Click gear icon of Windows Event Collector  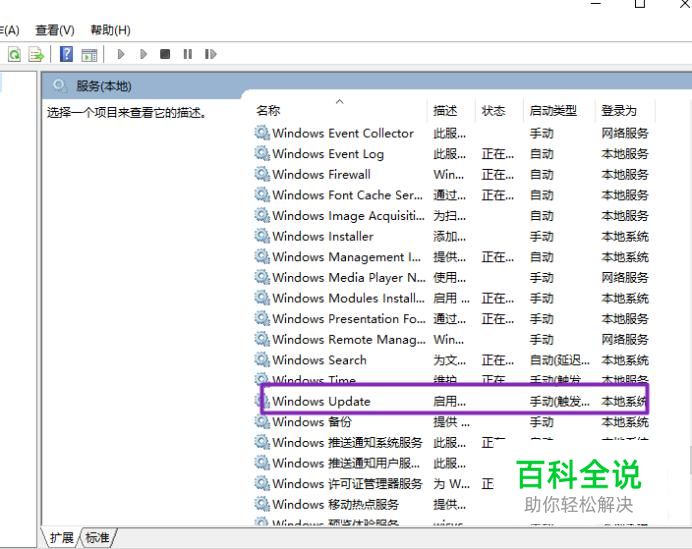pos(262,132)
